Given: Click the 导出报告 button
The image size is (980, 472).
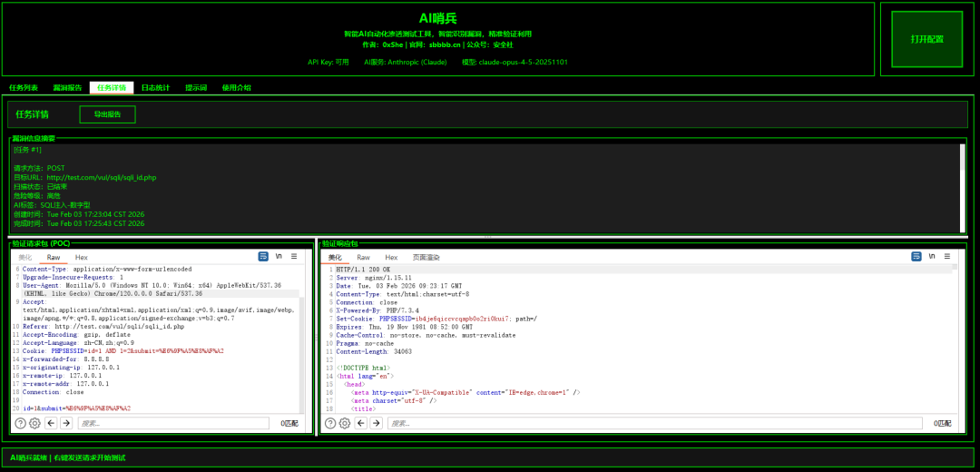Looking at the screenshot, I should [x=107, y=114].
